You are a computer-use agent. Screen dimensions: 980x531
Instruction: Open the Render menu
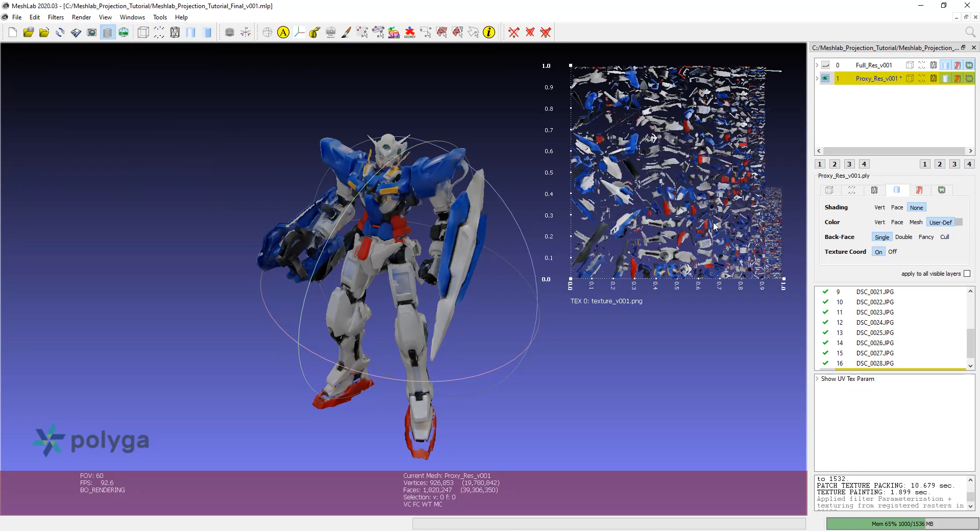point(81,17)
